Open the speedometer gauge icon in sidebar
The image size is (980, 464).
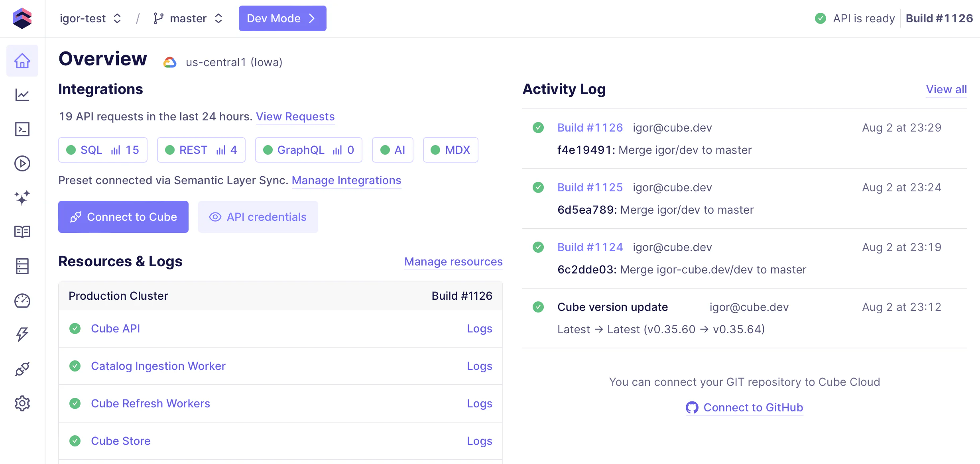(22, 301)
